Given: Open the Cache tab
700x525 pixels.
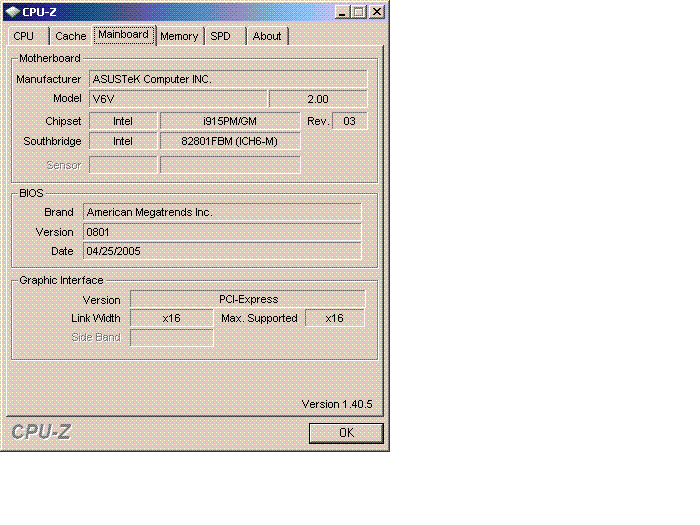Looking at the screenshot, I should click(x=71, y=36).
